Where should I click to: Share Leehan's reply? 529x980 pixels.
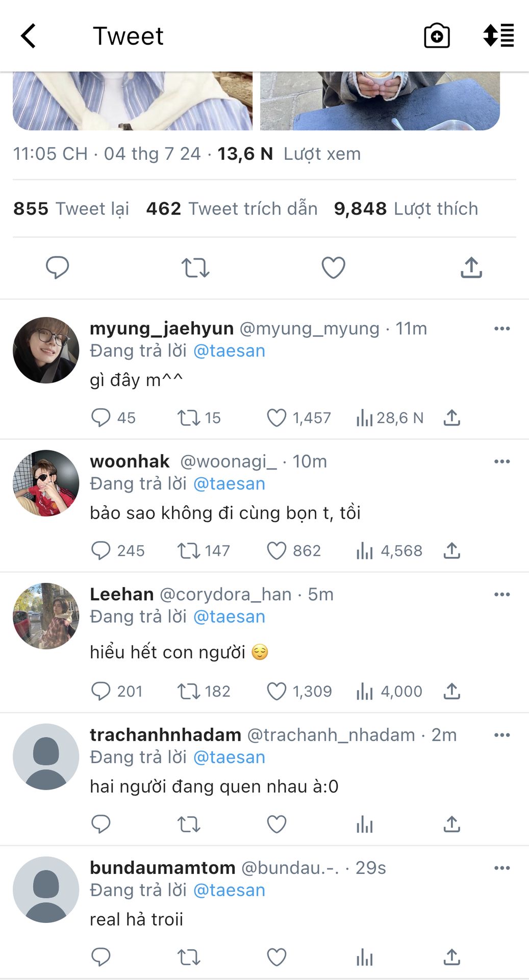coord(451,691)
